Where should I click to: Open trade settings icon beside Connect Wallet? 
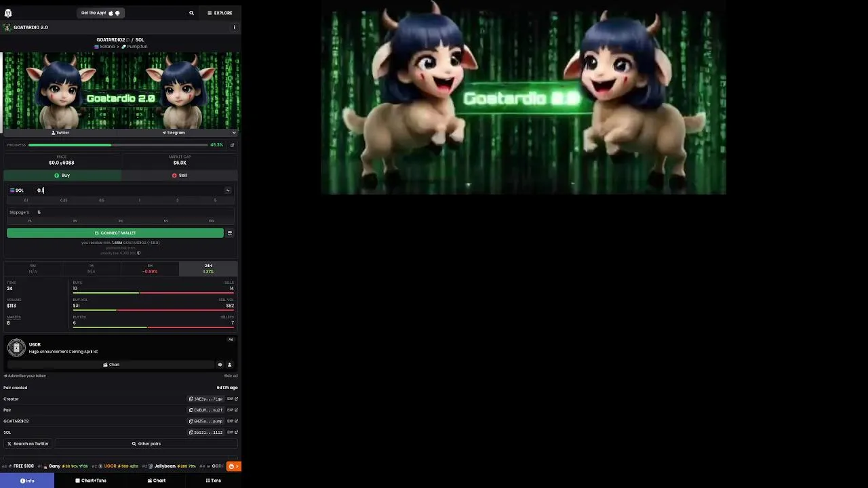(x=230, y=233)
